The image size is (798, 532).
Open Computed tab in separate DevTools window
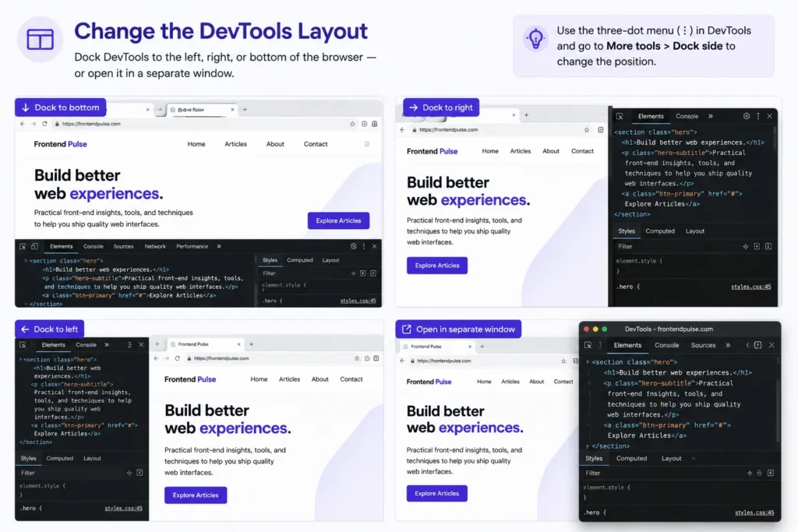point(631,458)
